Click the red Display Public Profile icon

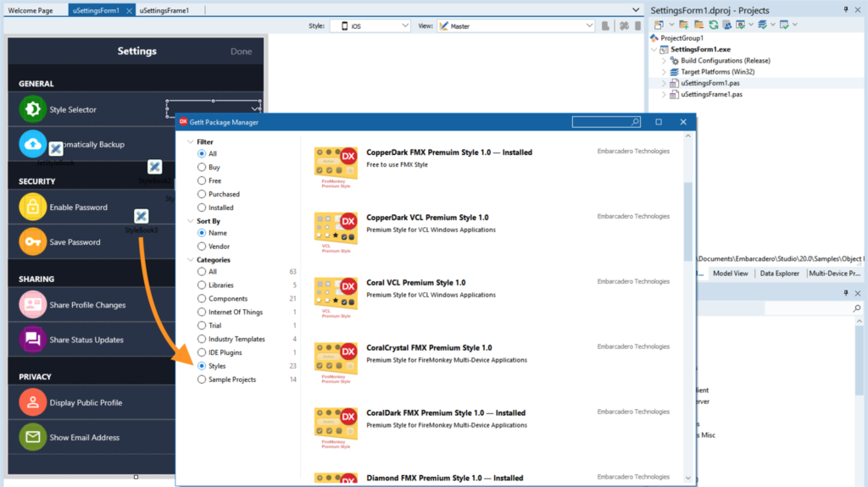click(33, 402)
